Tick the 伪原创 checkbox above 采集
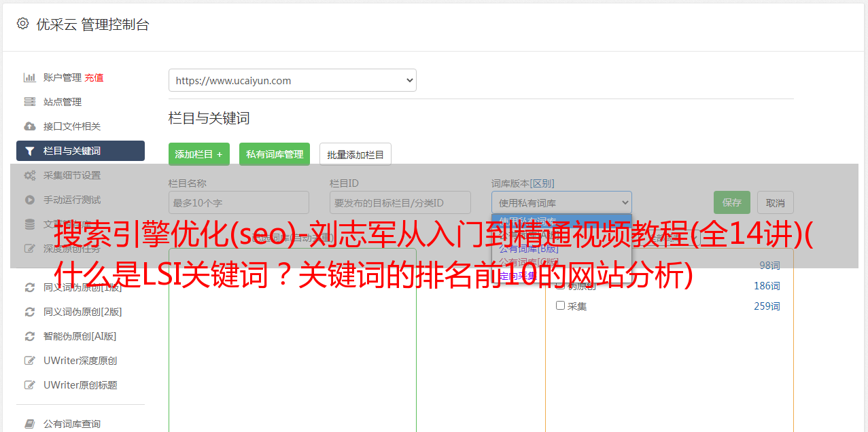This screenshot has width=868, height=432. pyautogui.click(x=561, y=285)
